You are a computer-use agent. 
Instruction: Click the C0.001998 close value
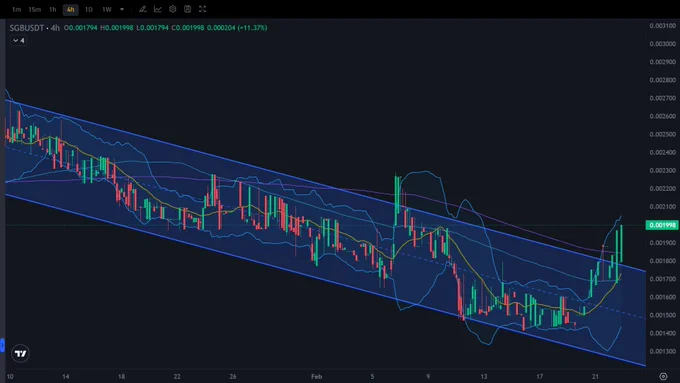coord(187,28)
